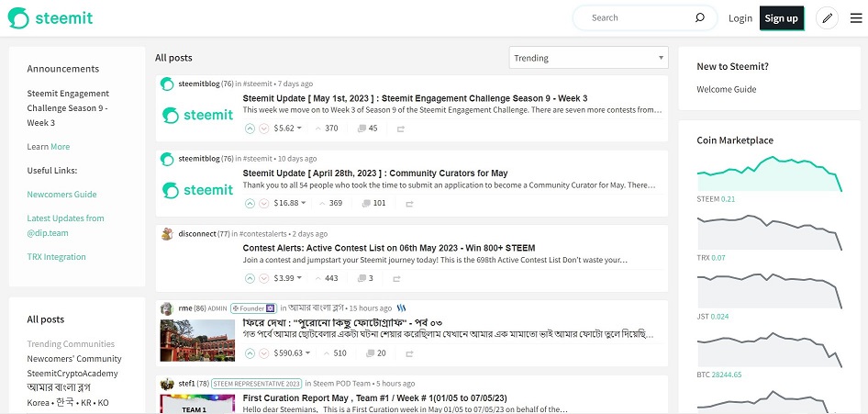Select the আমার বাংলা ব্লগ community in sidebar
Image resolution: width=868 pixels, height=414 pixels.
pos(59,387)
